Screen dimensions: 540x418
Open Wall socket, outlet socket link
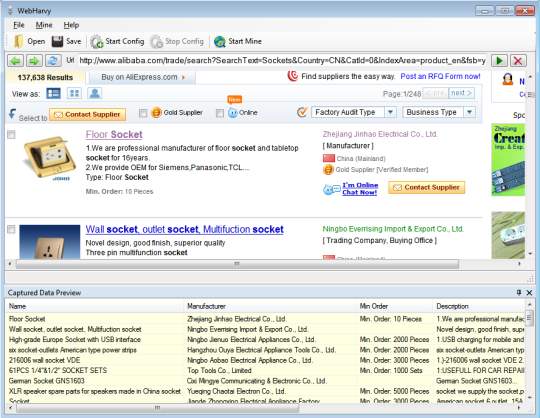coord(185,229)
